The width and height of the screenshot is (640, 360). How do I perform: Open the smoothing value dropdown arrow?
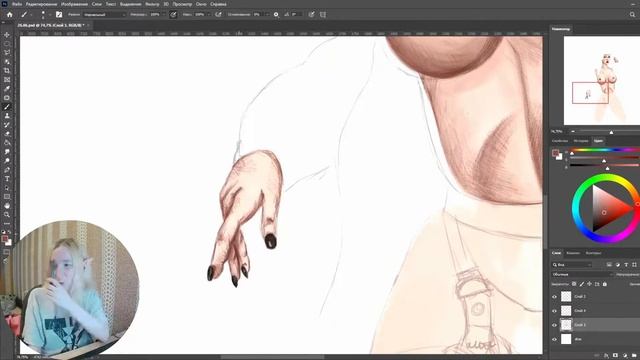[x=267, y=14]
